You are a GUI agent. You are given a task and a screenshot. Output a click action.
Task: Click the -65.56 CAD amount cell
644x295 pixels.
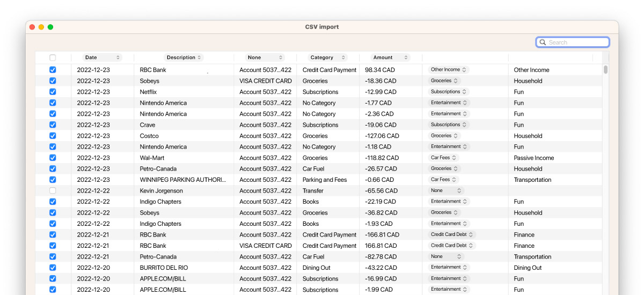pos(382,191)
